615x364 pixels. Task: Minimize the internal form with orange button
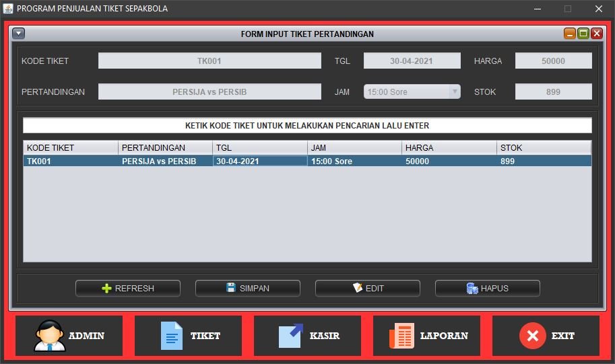[x=570, y=34]
